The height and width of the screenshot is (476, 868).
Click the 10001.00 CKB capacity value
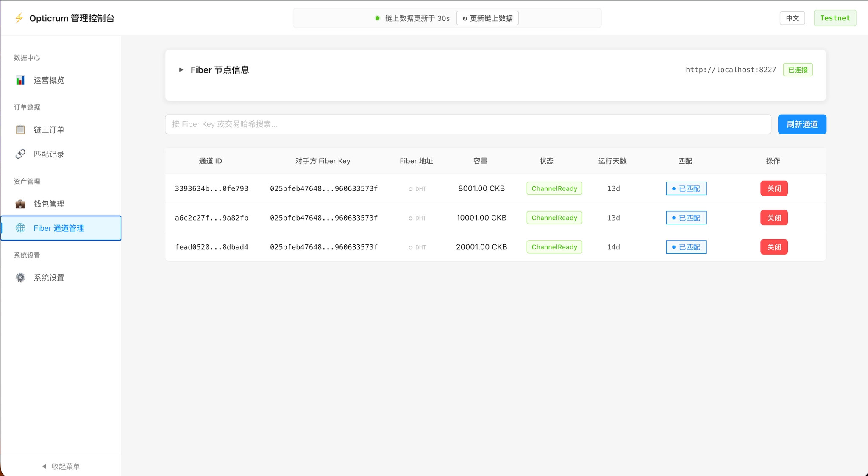(x=481, y=218)
